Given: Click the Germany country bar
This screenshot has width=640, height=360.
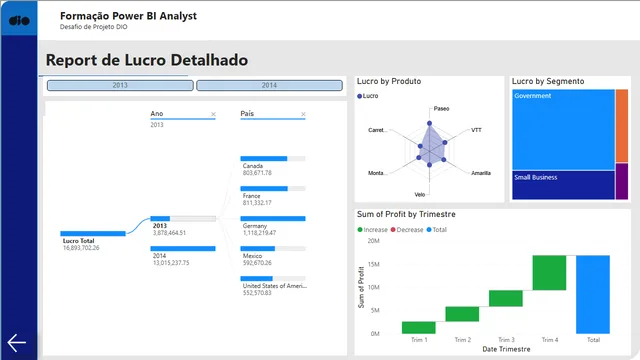Looking at the screenshot, I should point(273,219).
